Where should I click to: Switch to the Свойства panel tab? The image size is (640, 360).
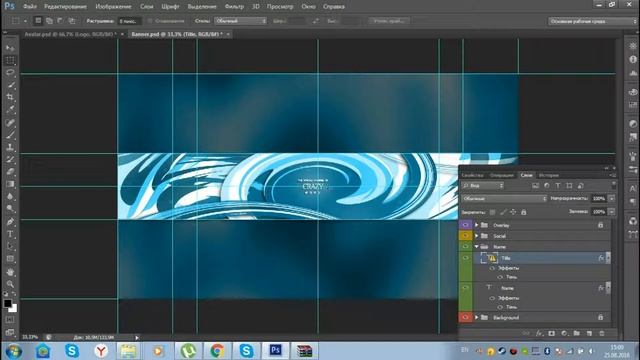coord(472,175)
